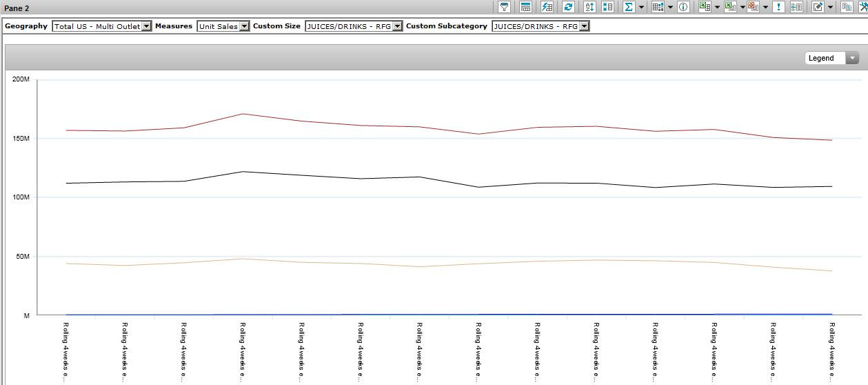The width and height of the screenshot is (868, 385).
Task: Click the copy pages icon
Action: [x=847, y=7]
